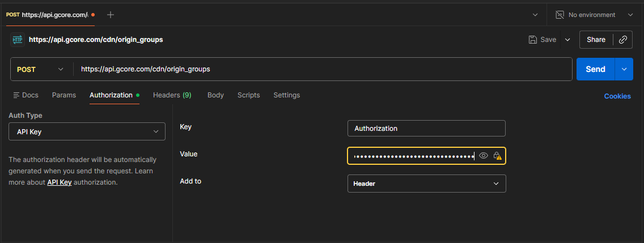The image size is (644, 243).
Task: Open the Add to Header dropdown
Action: [427, 184]
